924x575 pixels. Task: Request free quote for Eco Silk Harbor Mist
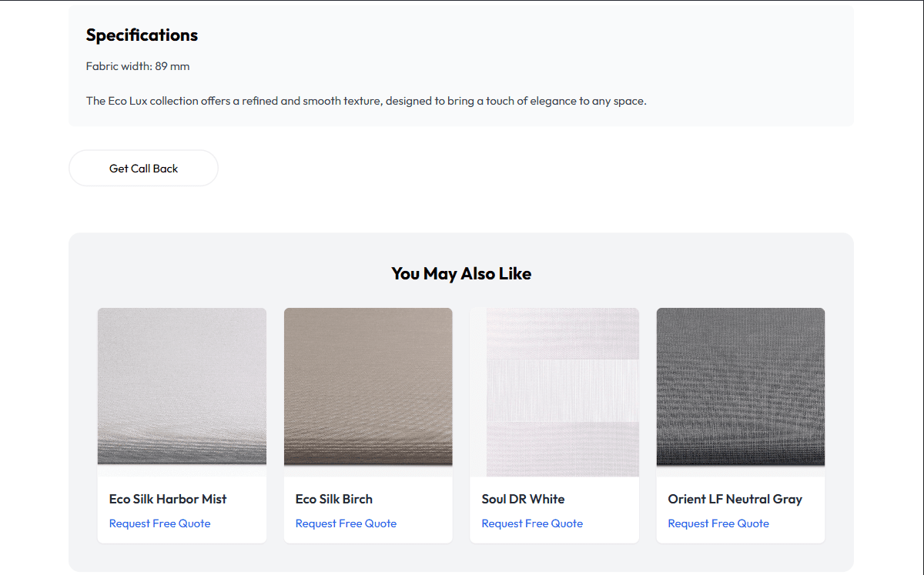point(159,523)
